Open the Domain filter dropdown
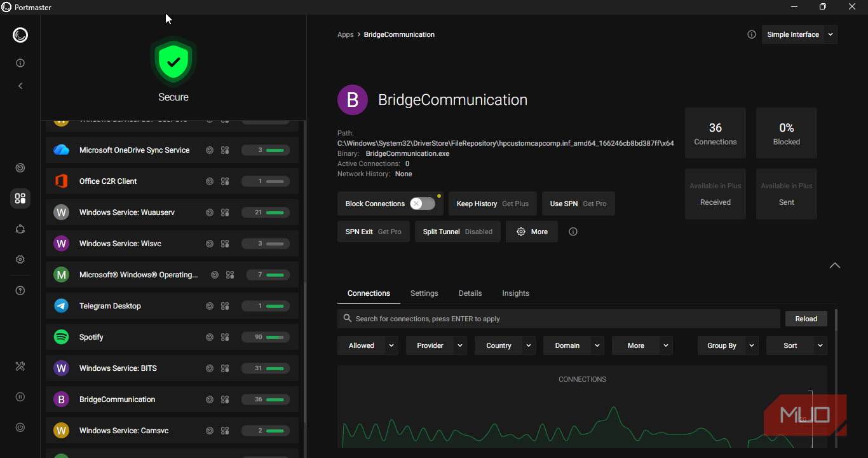 (x=574, y=345)
